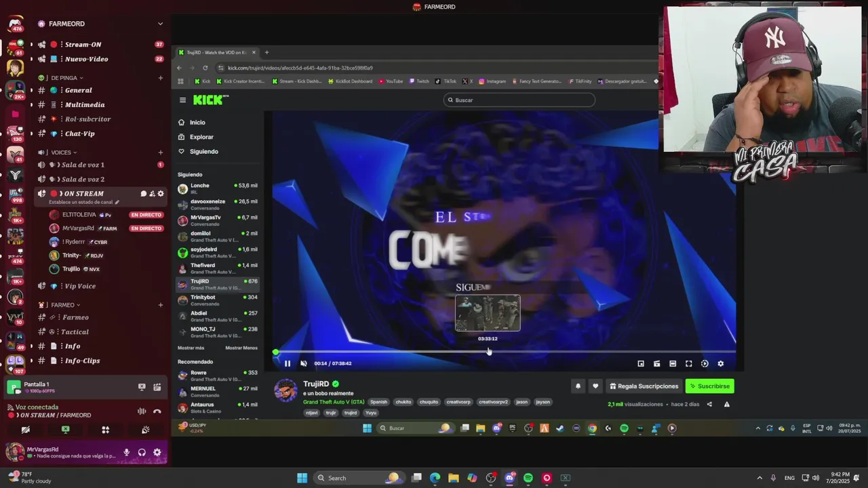This screenshot has height=488, width=868.
Task: Open Grand Theft Auto V (GTA) category link
Action: (334, 402)
